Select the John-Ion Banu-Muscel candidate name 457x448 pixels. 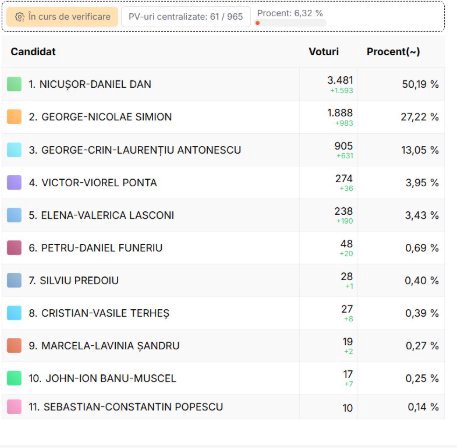[102, 378]
